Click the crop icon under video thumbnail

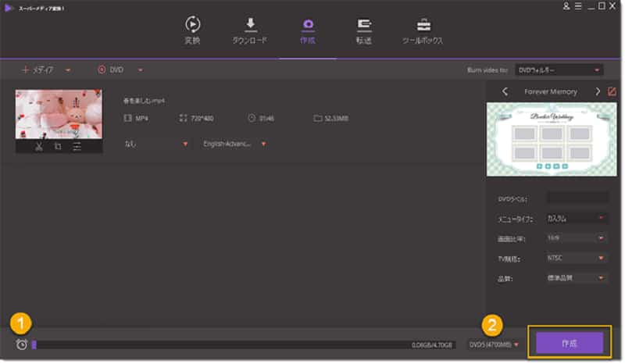(58, 145)
